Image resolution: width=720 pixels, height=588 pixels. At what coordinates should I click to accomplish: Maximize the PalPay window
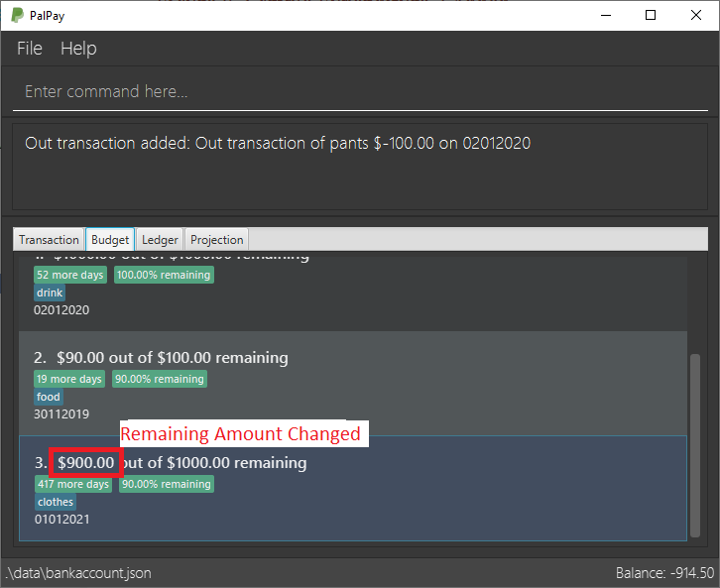click(651, 15)
